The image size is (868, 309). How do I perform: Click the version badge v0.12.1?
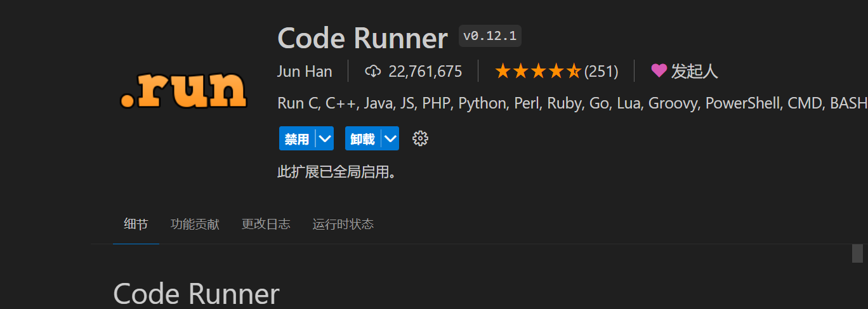pos(490,36)
